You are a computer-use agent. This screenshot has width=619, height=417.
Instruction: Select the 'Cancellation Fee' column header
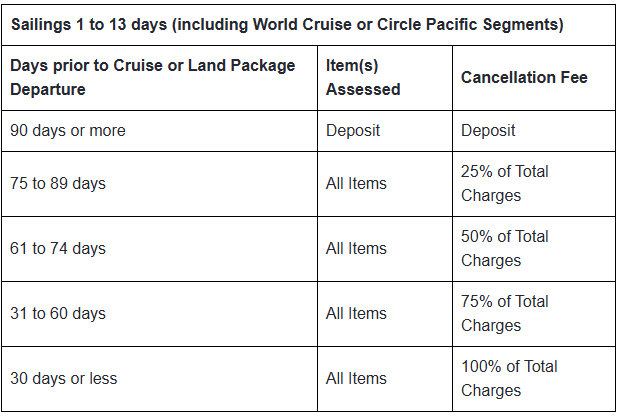pyautogui.click(x=524, y=77)
